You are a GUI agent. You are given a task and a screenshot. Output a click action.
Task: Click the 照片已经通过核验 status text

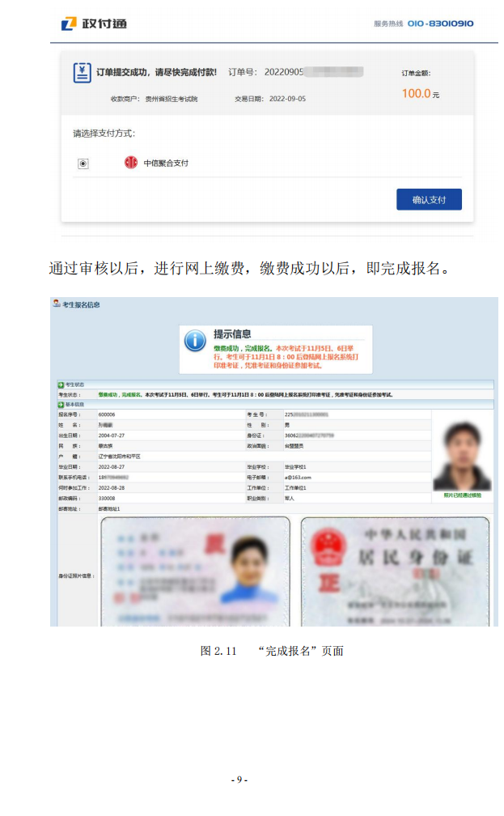tap(462, 495)
